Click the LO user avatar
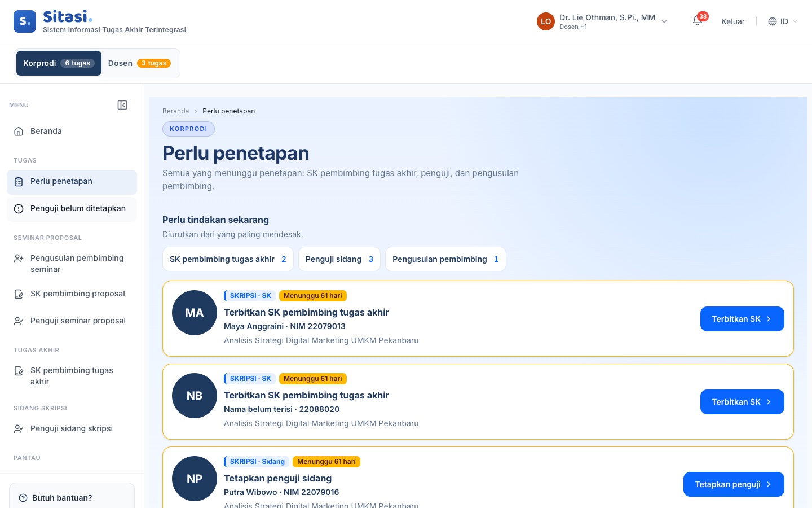This screenshot has width=812, height=508. coord(546,21)
